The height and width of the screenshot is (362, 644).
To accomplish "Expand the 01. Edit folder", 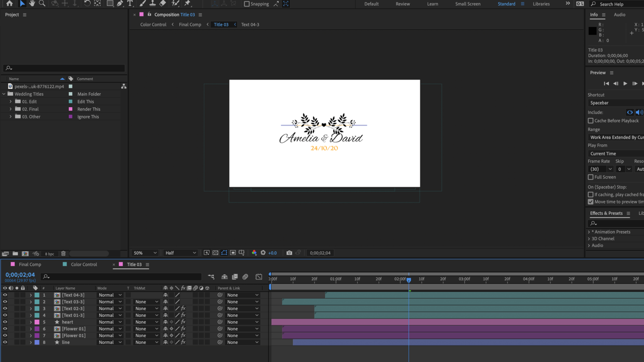I will tap(10, 101).
